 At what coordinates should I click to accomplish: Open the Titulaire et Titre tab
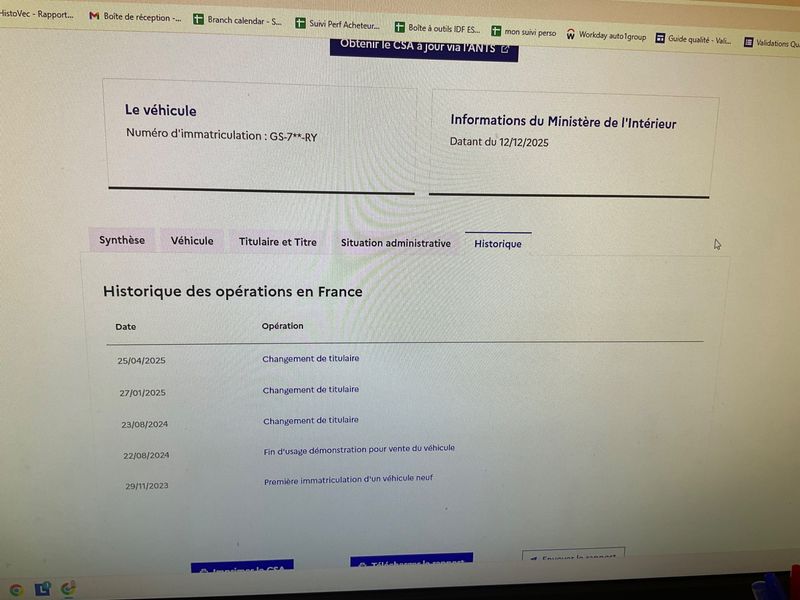pos(277,242)
